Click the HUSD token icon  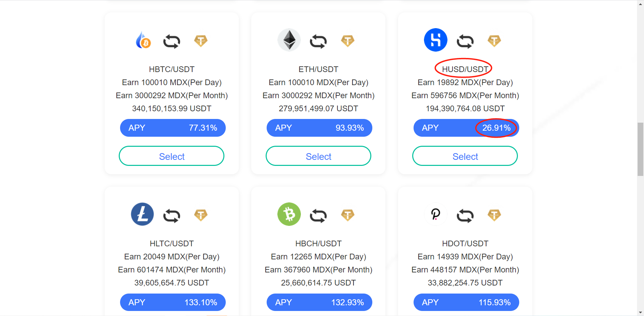435,40
